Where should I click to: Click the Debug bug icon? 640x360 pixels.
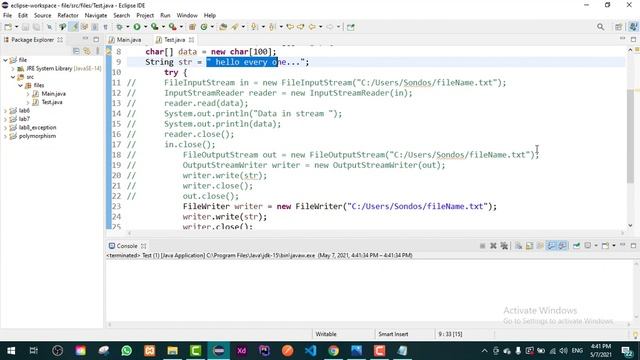[119, 27]
